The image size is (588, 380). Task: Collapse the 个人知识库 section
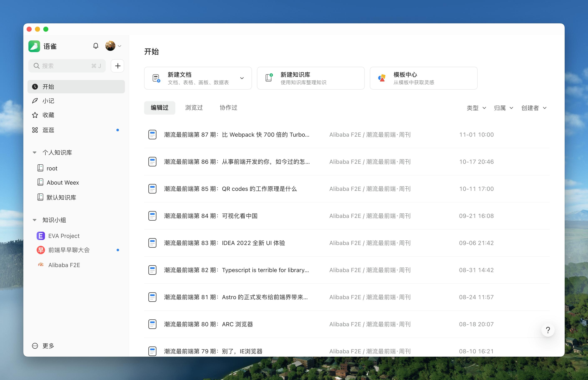point(35,152)
